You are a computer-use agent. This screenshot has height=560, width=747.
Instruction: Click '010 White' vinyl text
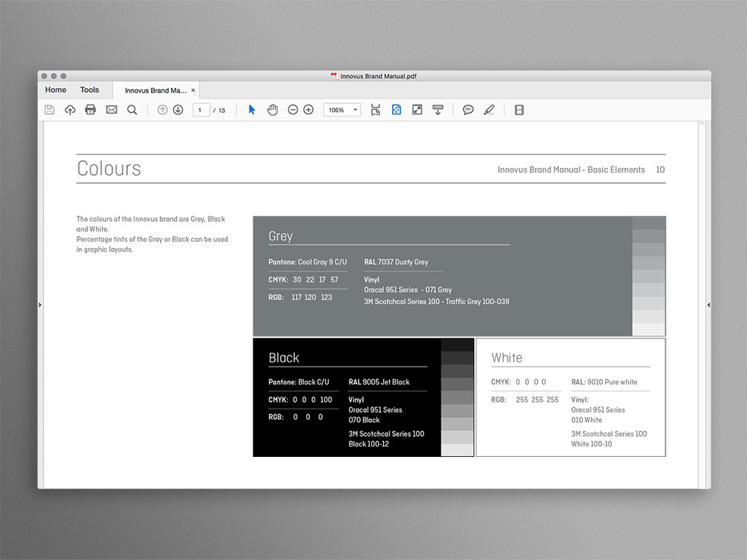(x=586, y=420)
